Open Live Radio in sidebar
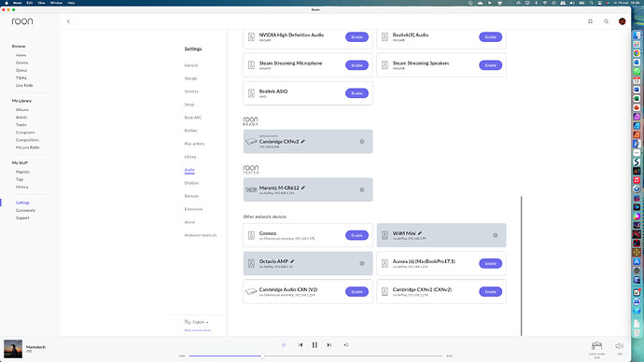644x362 pixels. pos(24,86)
